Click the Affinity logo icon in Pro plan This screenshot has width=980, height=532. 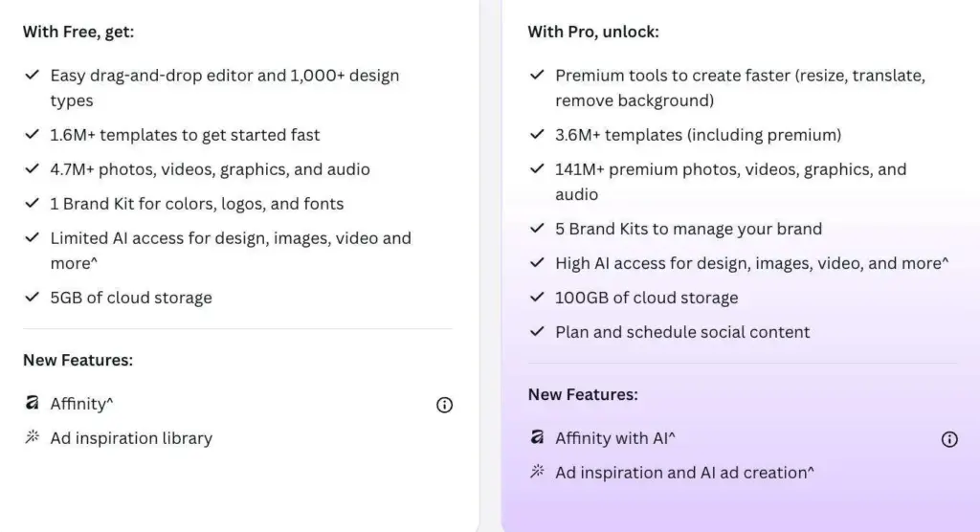pyautogui.click(x=537, y=437)
